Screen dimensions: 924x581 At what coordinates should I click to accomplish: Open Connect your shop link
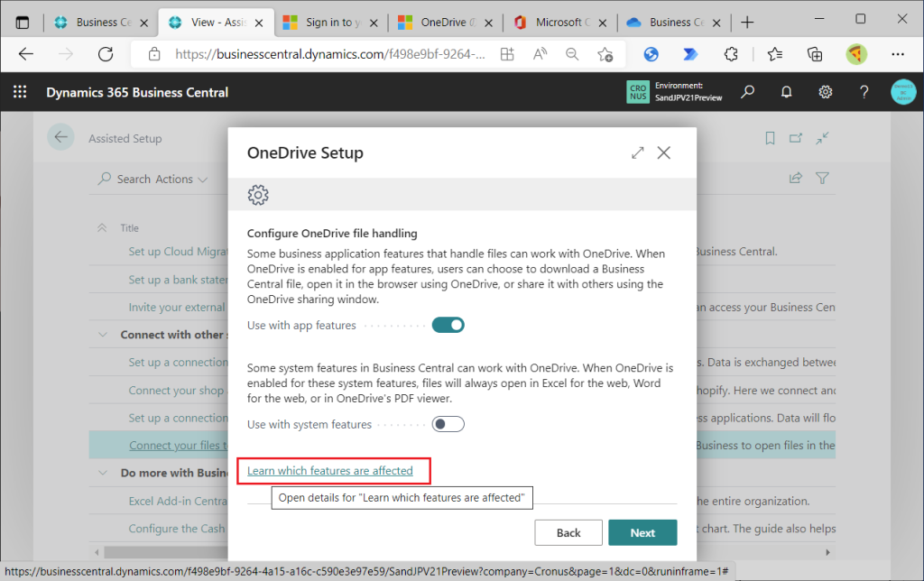pos(176,390)
